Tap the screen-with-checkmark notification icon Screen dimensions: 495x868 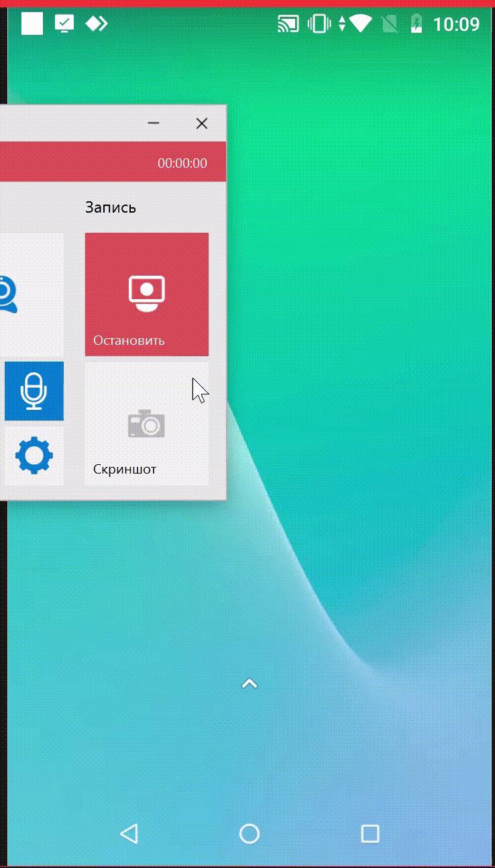pos(64,24)
